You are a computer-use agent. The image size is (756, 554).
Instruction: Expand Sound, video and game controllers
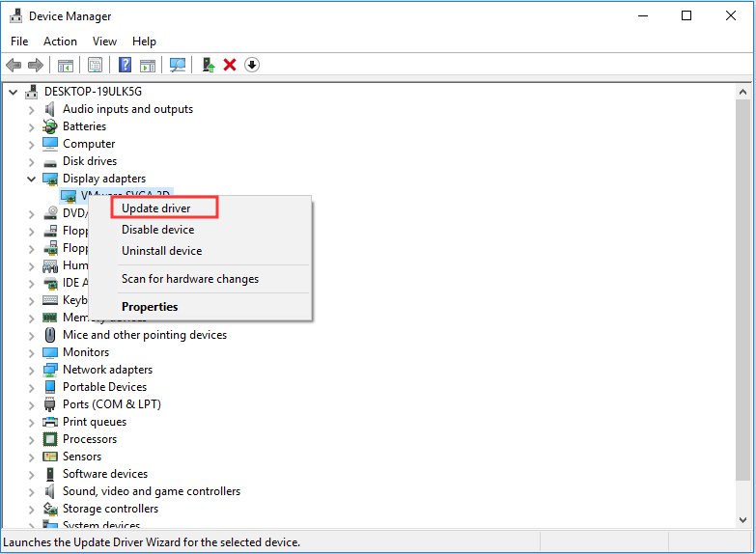click(x=31, y=492)
